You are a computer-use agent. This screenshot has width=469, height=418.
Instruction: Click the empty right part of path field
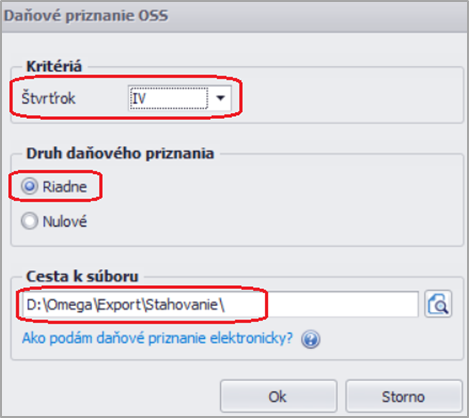pos(342,304)
